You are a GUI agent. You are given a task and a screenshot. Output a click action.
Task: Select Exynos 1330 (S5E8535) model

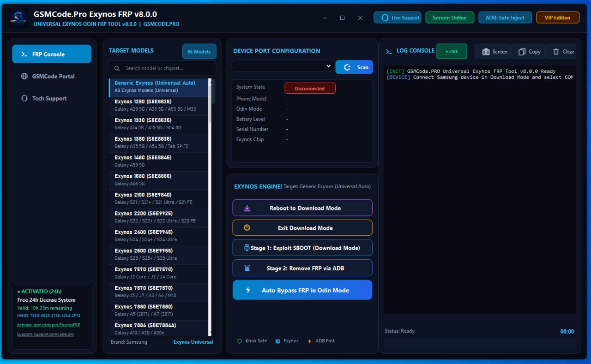coord(158,124)
